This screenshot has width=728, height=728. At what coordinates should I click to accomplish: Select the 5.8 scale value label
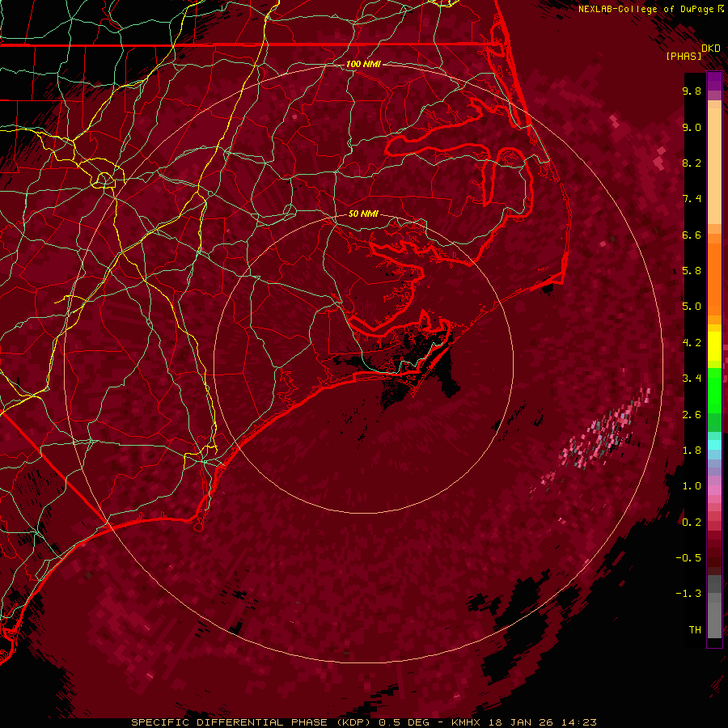tap(692, 271)
